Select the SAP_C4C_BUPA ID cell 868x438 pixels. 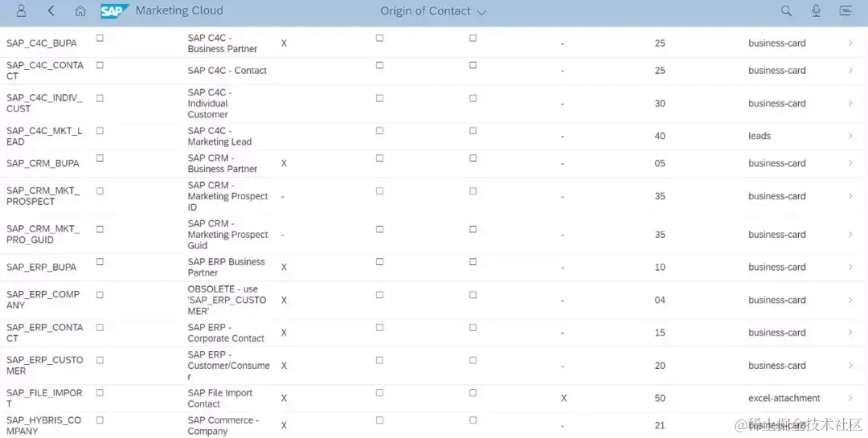click(42, 43)
